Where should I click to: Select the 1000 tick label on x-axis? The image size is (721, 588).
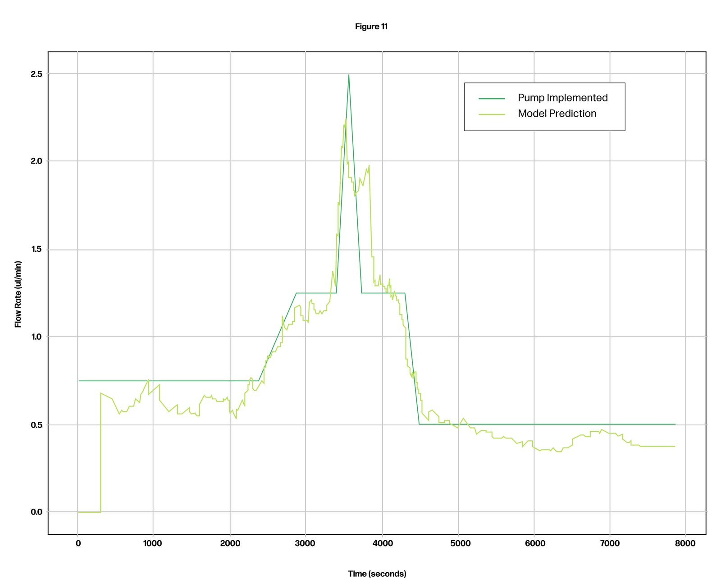152,543
